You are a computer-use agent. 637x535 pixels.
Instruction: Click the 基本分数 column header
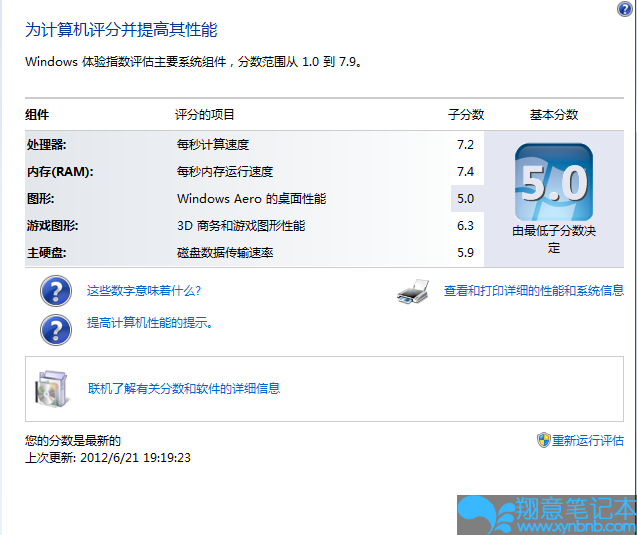click(554, 115)
